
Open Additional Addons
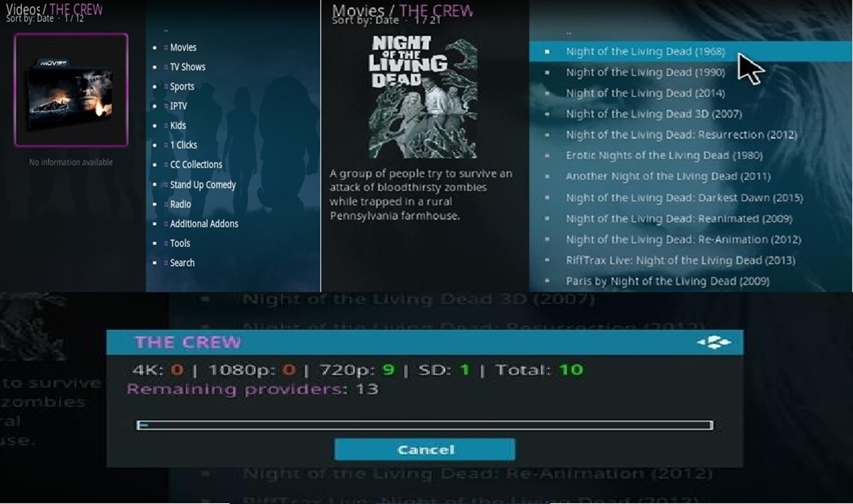pyautogui.click(x=204, y=224)
